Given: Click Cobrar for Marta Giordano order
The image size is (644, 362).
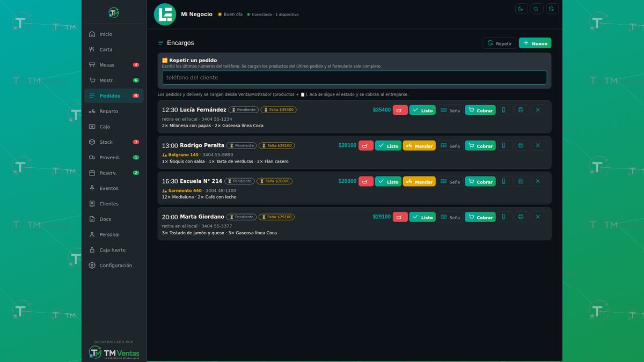Looking at the screenshot, I should [480, 217].
